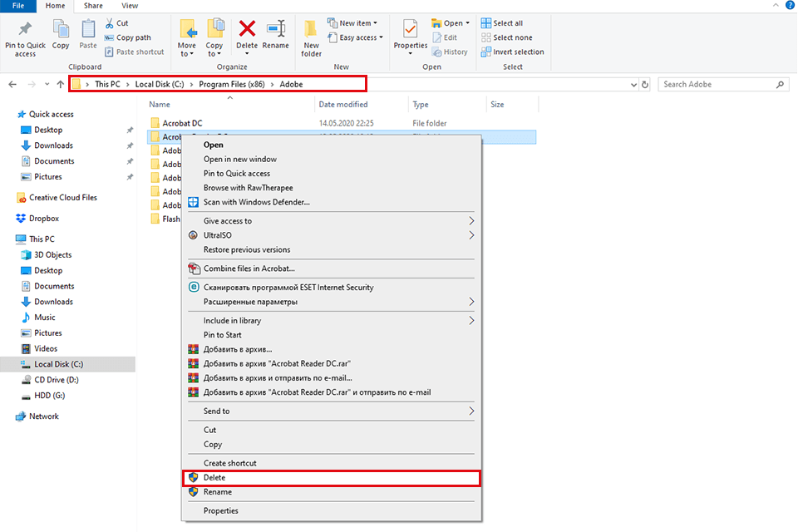This screenshot has height=532, width=798.
Task: Expand the Send to submenu
Action: coord(331,411)
